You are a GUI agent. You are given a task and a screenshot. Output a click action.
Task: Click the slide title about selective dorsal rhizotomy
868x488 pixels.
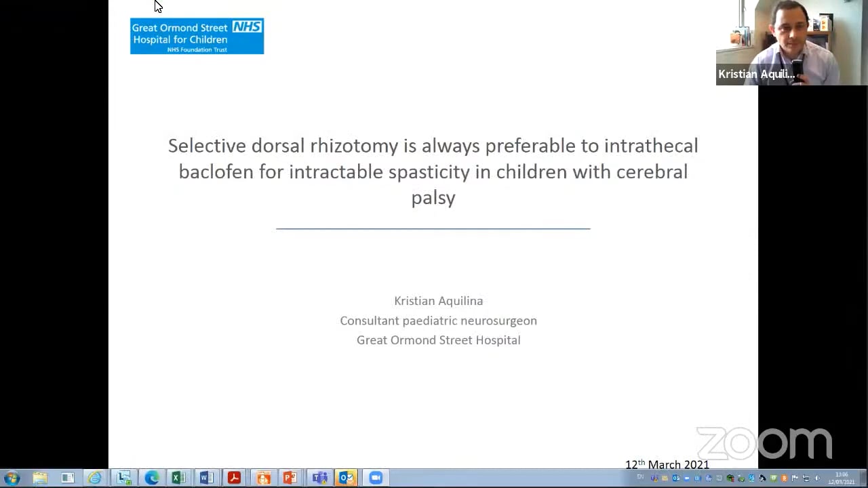point(433,171)
